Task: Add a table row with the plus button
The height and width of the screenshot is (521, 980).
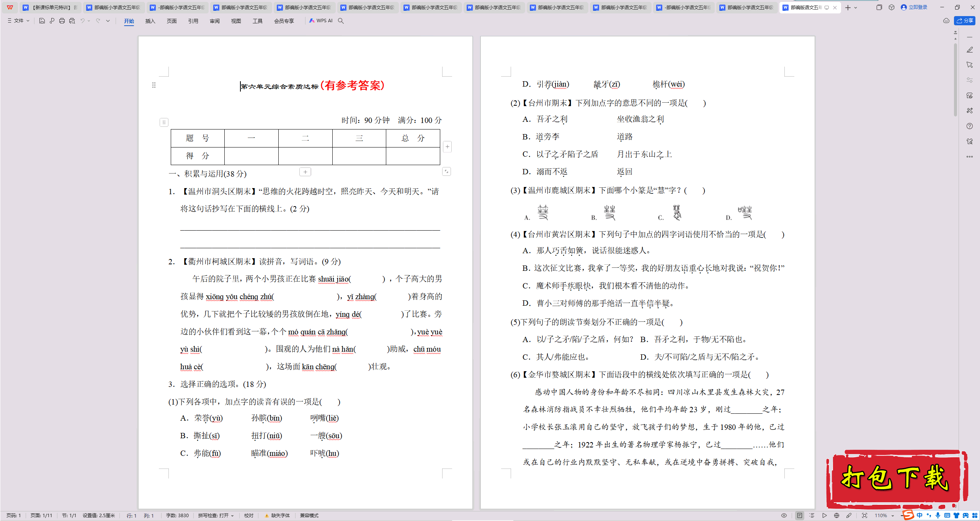Action: 305,172
